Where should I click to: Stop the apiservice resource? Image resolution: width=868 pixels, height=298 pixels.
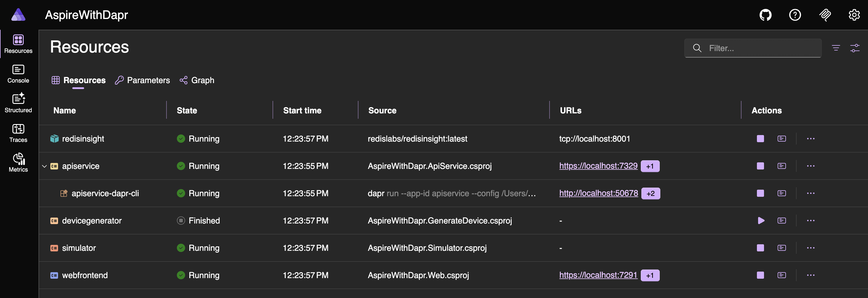pos(760,166)
